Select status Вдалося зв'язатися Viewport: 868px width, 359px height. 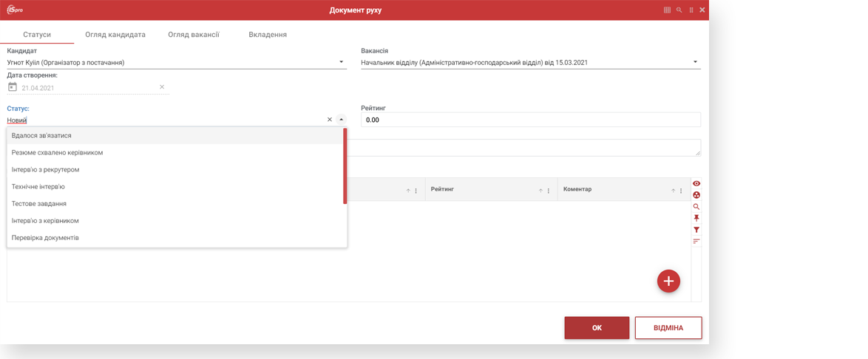[x=175, y=135]
